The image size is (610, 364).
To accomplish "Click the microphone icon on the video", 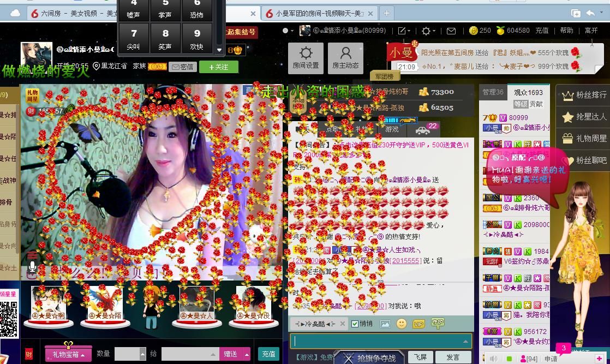I will [33, 266].
